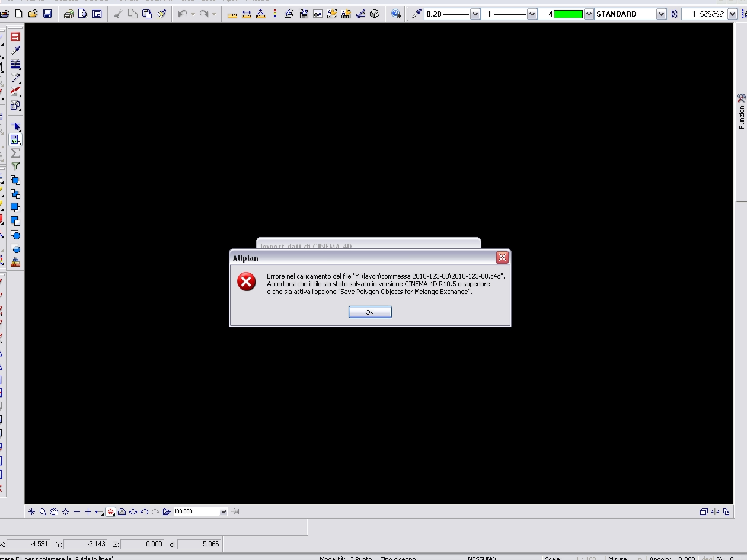Viewport: 747px width, 560px height.
Task: Select the pan hand tool
Action: coord(54,511)
